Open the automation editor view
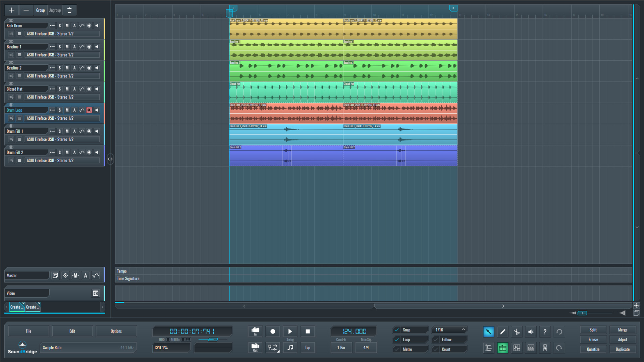644x362 pixels. click(517, 348)
